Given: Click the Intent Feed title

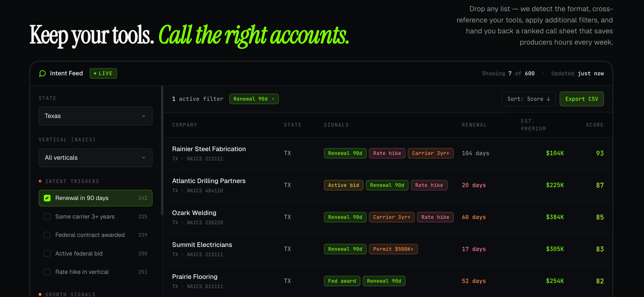Looking at the screenshot, I should click(66, 73).
